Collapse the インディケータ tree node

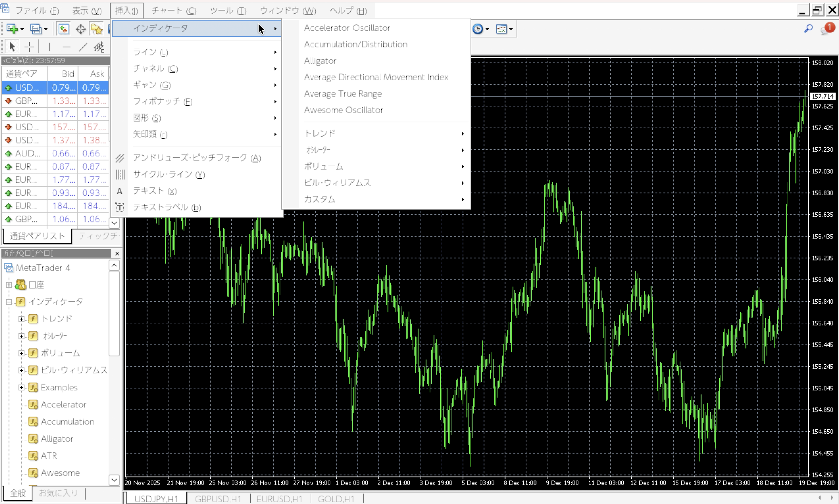click(x=9, y=302)
